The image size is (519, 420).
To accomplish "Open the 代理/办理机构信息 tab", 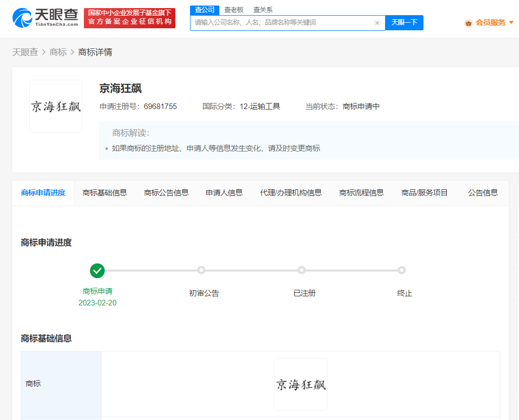I will [x=291, y=193].
